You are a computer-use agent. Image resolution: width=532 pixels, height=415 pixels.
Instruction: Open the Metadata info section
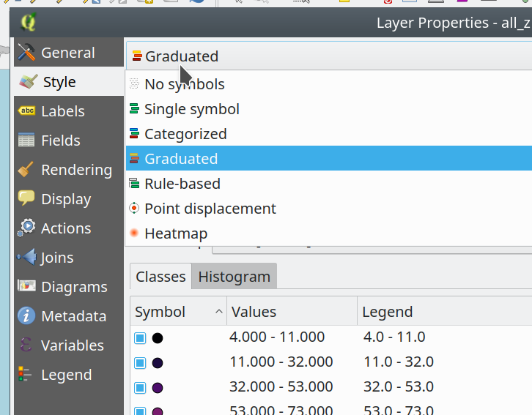point(69,315)
